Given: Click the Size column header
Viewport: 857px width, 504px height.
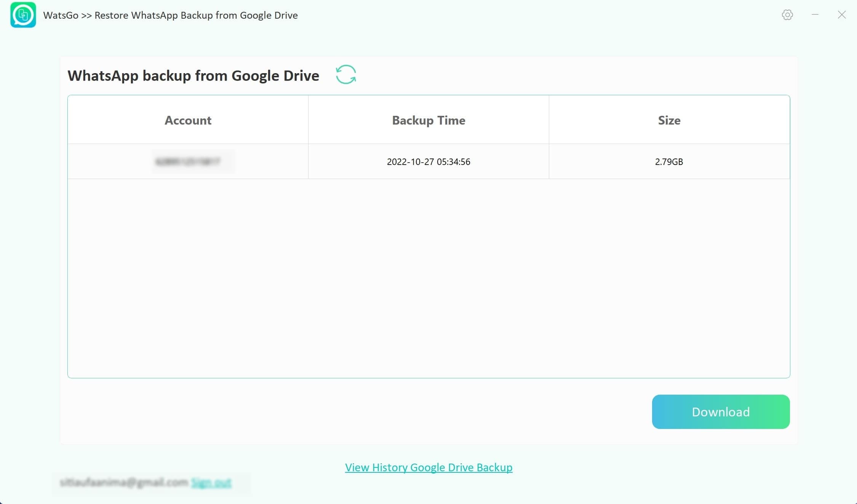Looking at the screenshot, I should pos(669,120).
